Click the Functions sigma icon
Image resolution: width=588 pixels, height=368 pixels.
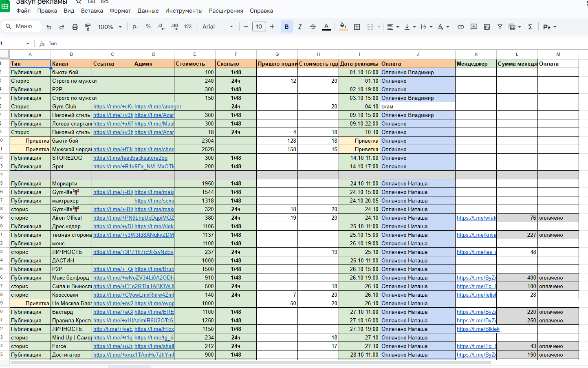[530, 27]
